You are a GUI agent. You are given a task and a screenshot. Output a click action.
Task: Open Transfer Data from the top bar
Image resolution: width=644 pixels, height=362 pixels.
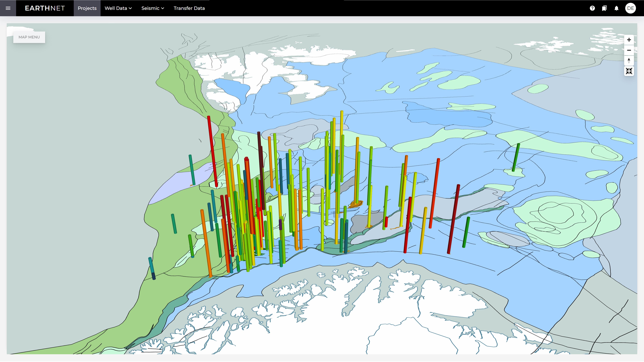click(189, 8)
